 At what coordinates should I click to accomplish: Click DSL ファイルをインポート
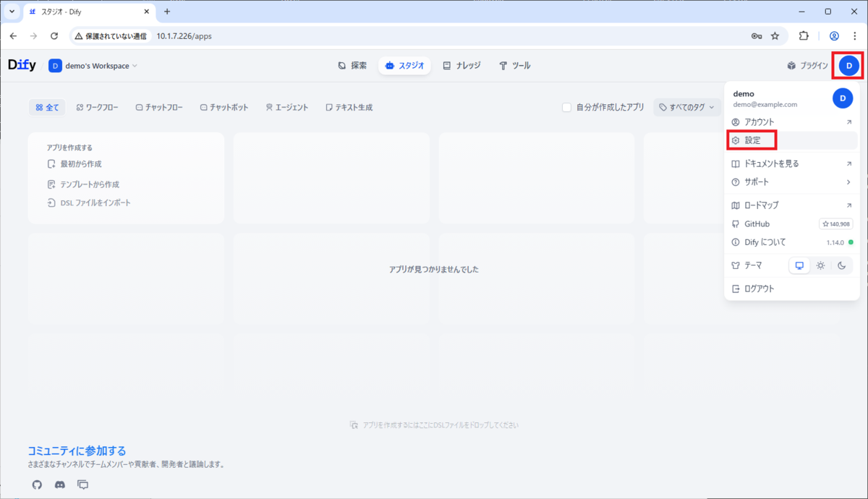click(x=89, y=203)
